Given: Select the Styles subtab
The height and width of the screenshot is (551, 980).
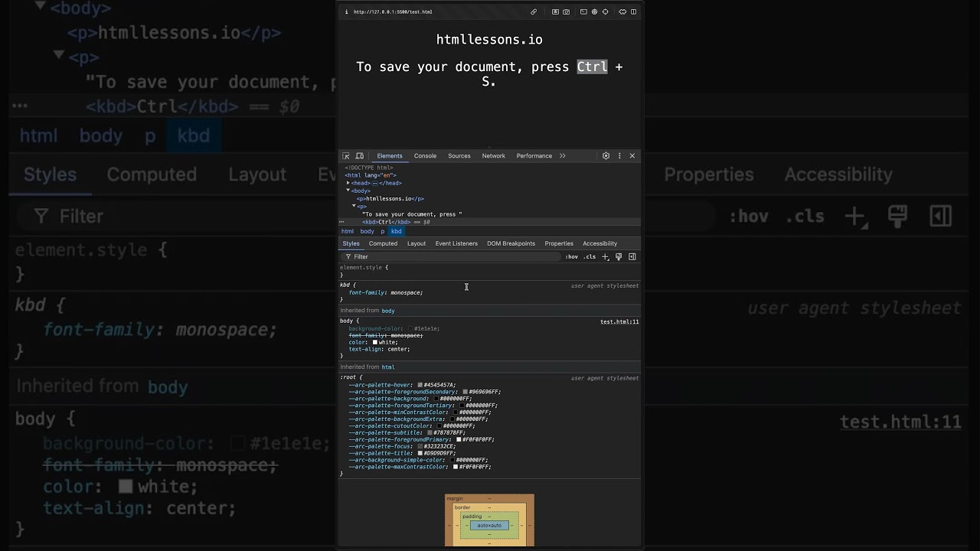Looking at the screenshot, I should coord(351,243).
